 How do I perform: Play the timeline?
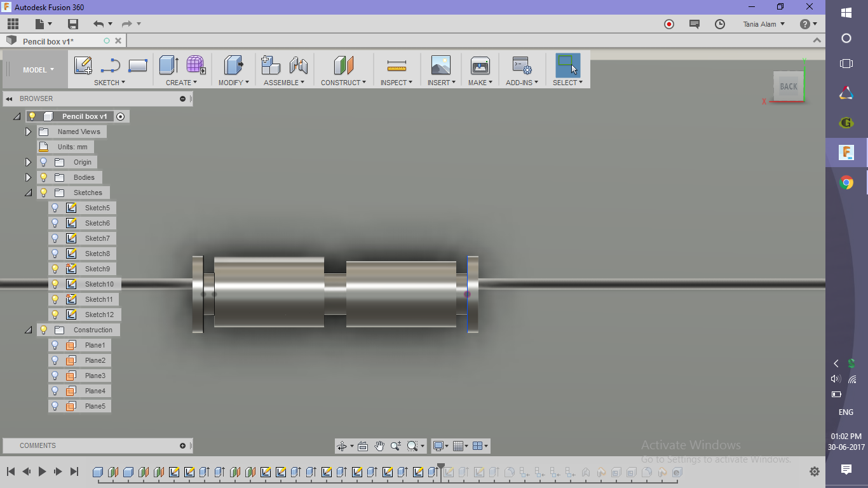pos(43,471)
